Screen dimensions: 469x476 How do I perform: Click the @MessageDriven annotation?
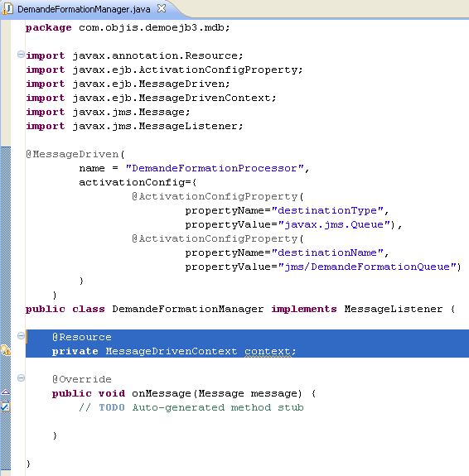[72, 154]
